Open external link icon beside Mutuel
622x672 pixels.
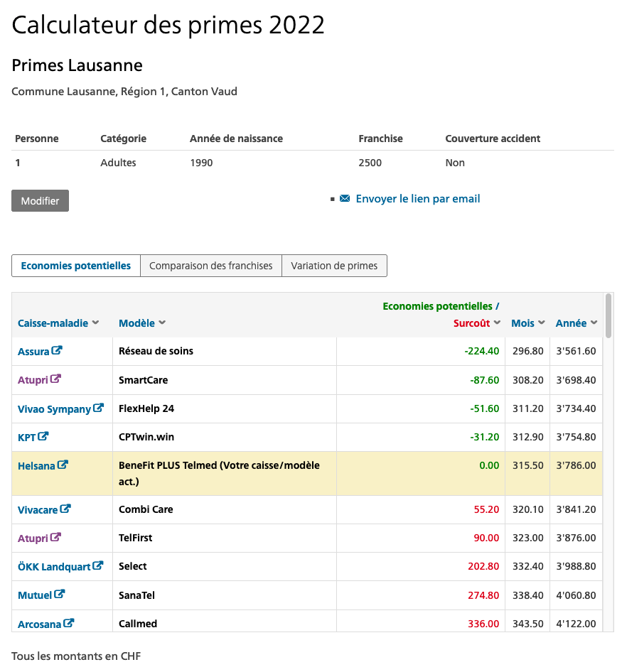click(x=59, y=594)
